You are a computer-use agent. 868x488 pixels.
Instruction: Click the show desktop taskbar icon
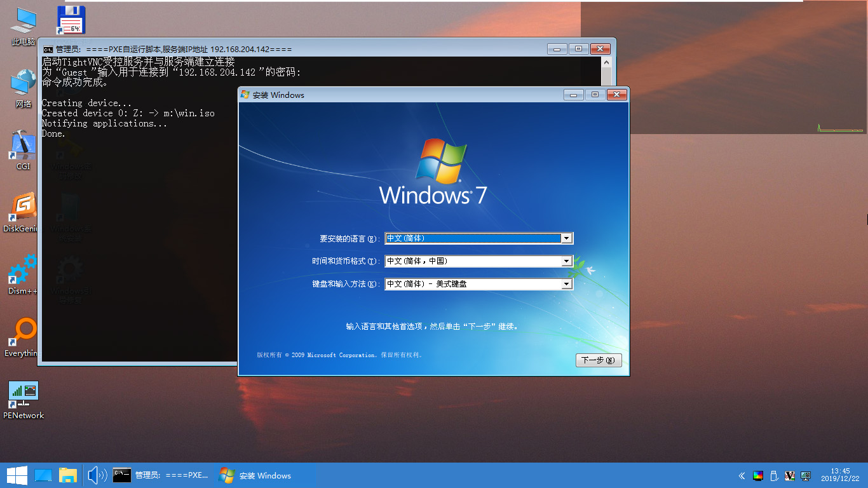pyautogui.click(x=43, y=475)
